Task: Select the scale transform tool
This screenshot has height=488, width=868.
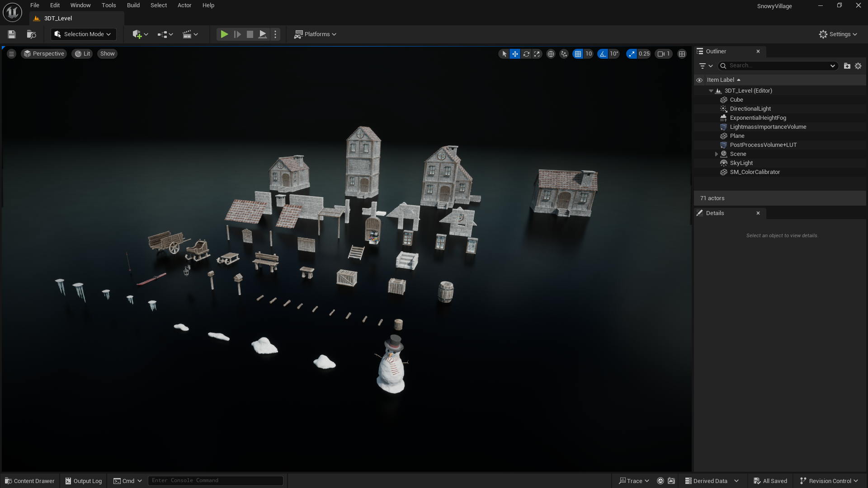Action: pyautogui.click(x=537, y=54)
